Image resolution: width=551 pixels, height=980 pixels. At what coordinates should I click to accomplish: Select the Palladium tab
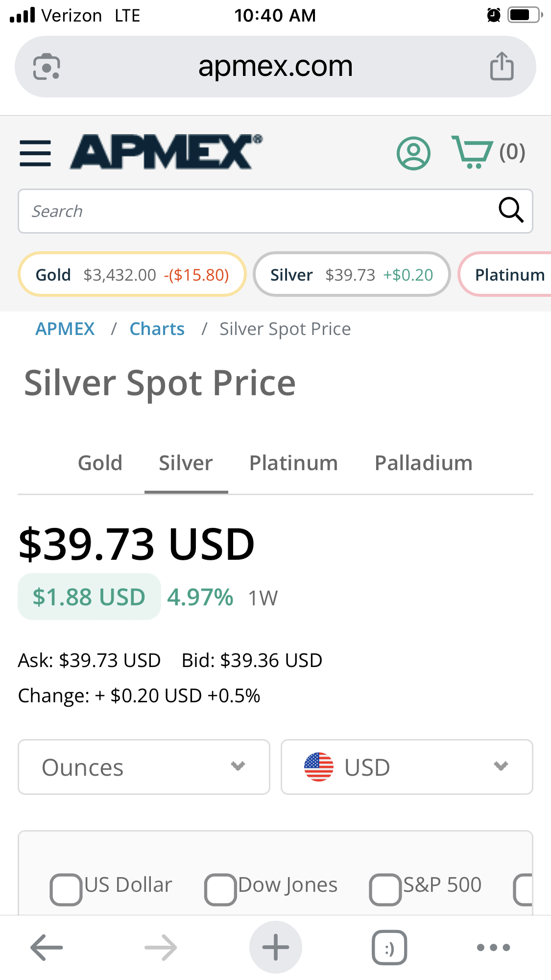pos(424,463)
